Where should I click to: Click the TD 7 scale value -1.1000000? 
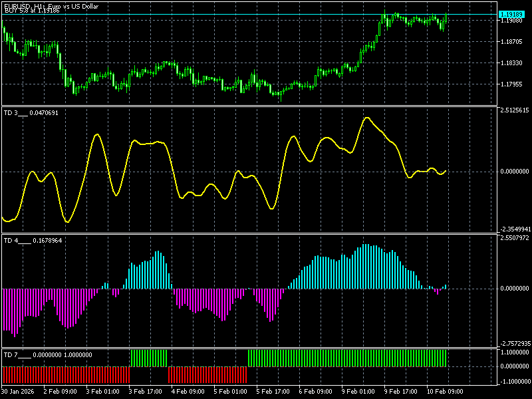coord(515,381)
